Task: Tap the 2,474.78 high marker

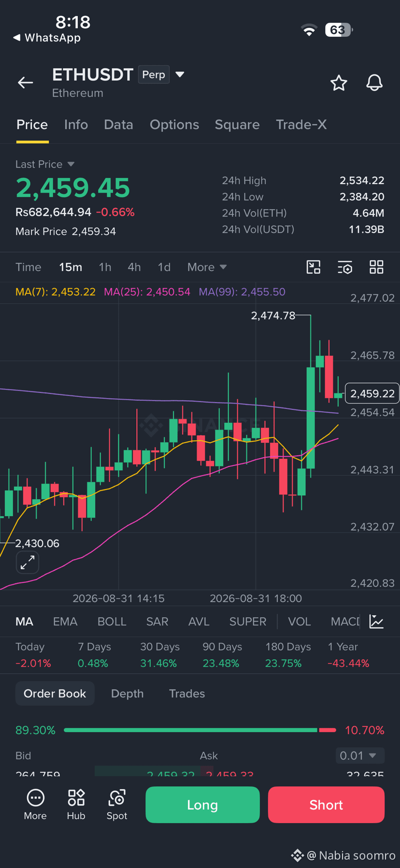Action: [273, 316]
